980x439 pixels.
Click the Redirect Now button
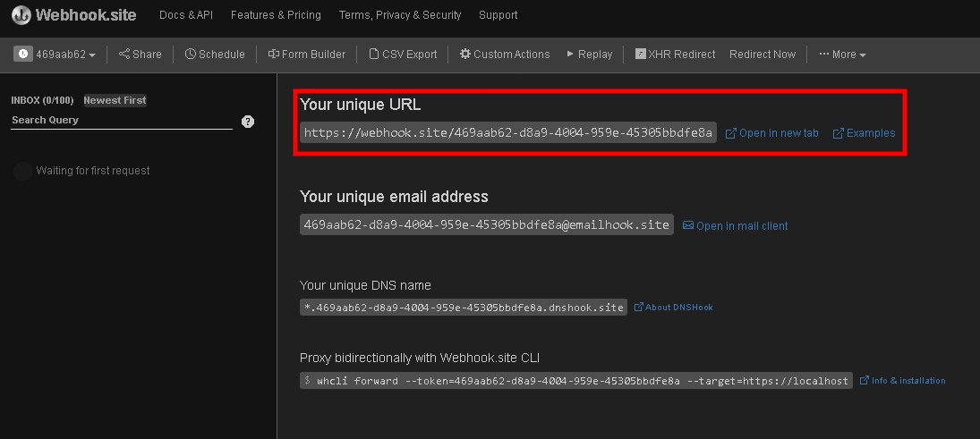763,55
